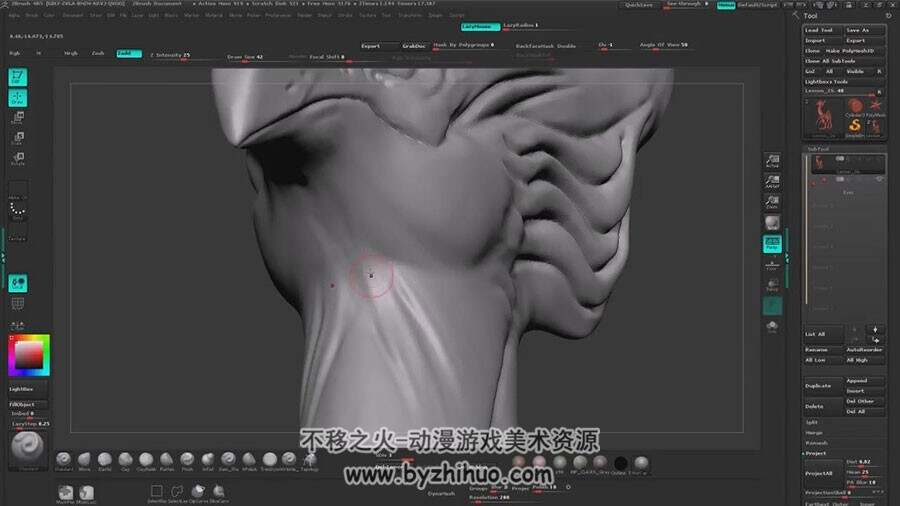The height and width of the screenshot is (506, 900).
Task: Open Lightbox Tools in Tool panel
Action: (x=826, y=82)
